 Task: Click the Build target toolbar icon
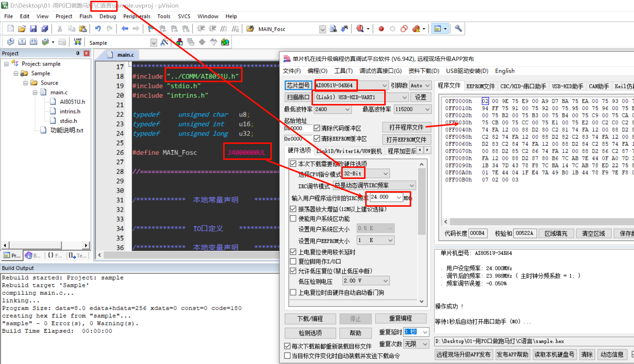click(x=22, y=42)
